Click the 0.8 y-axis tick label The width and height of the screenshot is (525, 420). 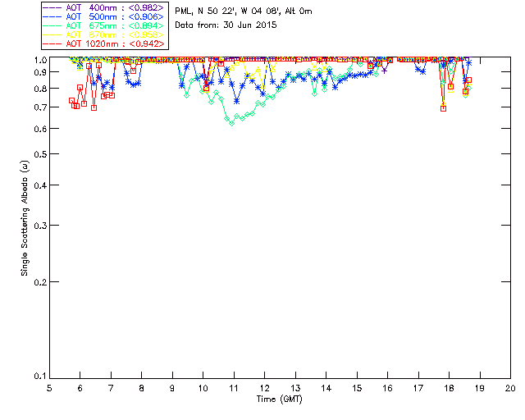tap(40, 89)
